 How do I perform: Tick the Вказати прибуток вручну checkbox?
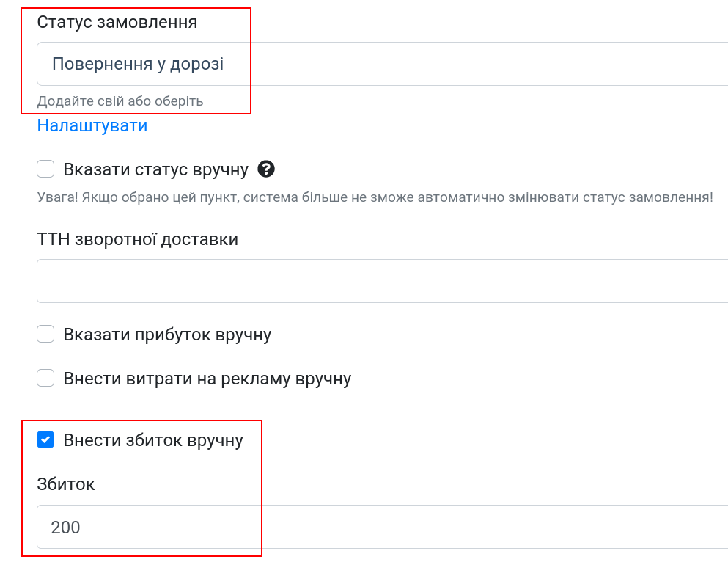pos(45,334)
